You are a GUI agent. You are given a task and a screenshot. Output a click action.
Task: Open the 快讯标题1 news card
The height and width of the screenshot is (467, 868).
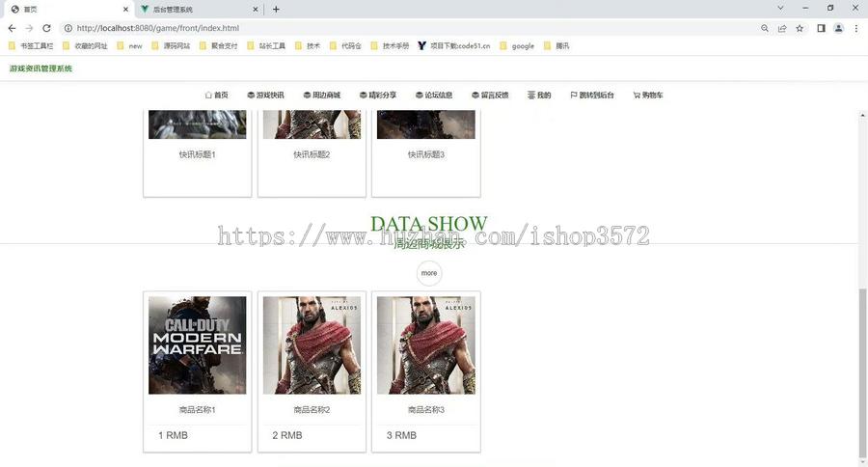pyautogui.click(x=197, y=154)
